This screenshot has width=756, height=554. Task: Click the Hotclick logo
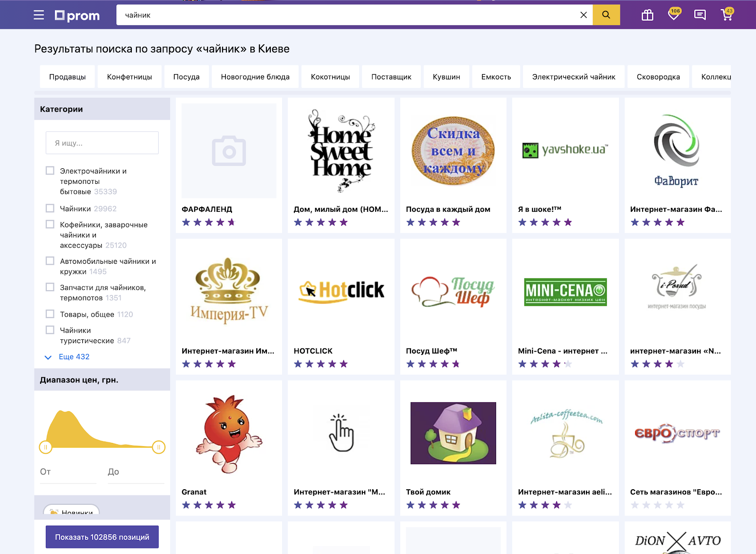341,291
